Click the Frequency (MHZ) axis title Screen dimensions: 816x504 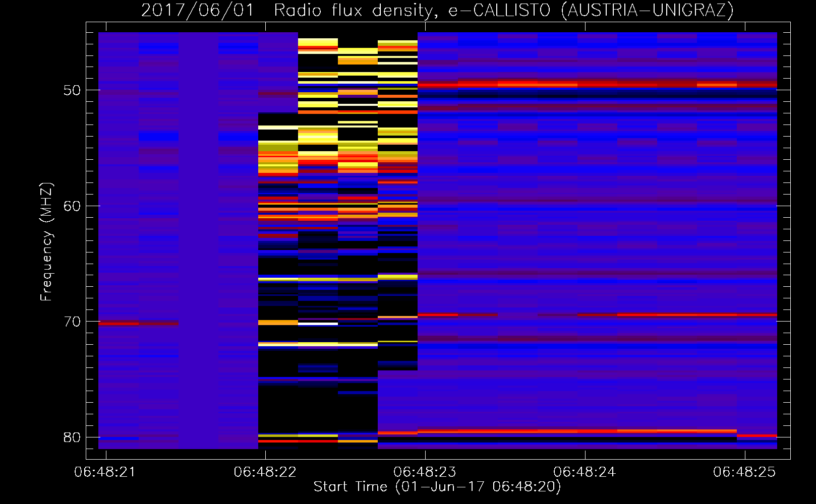tap(46, 241)
